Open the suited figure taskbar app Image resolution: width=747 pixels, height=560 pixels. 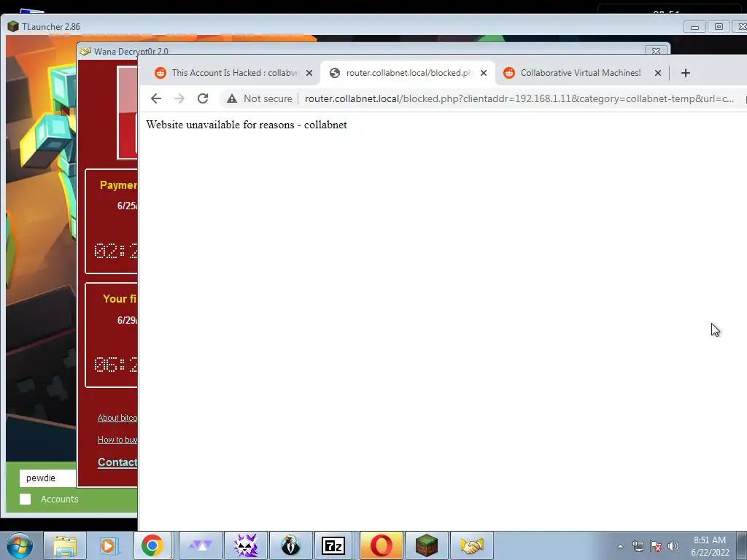coord(290,545)
